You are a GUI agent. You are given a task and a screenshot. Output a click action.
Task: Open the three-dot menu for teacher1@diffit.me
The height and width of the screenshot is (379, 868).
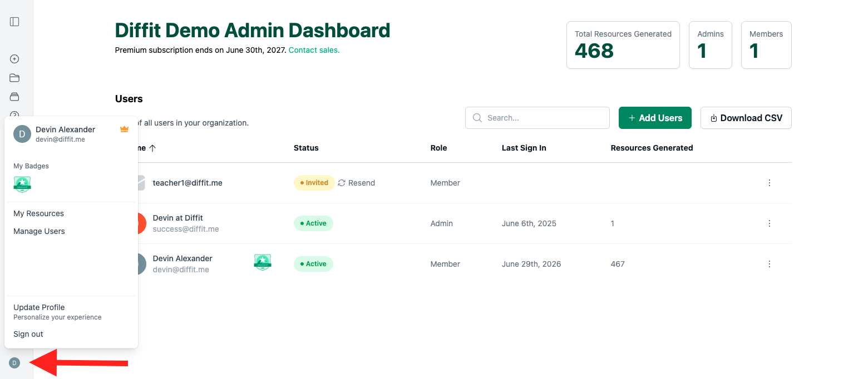[770, 183]
